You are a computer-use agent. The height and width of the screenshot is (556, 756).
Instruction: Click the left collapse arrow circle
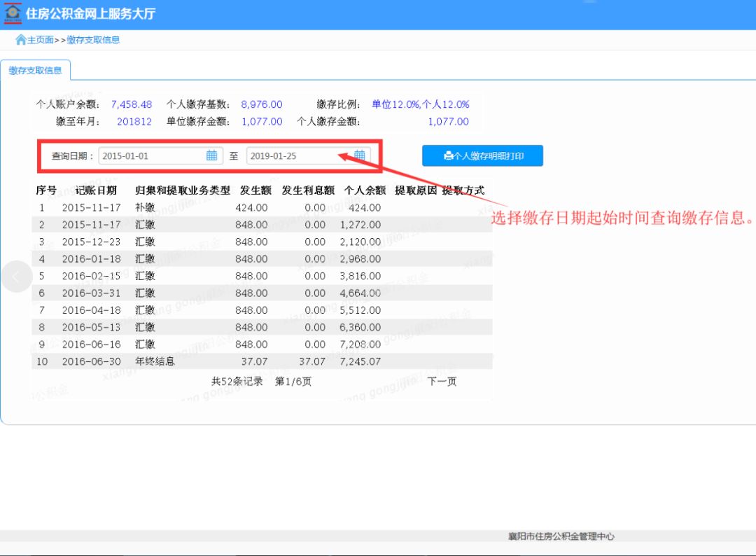click(x=17, y=277)
